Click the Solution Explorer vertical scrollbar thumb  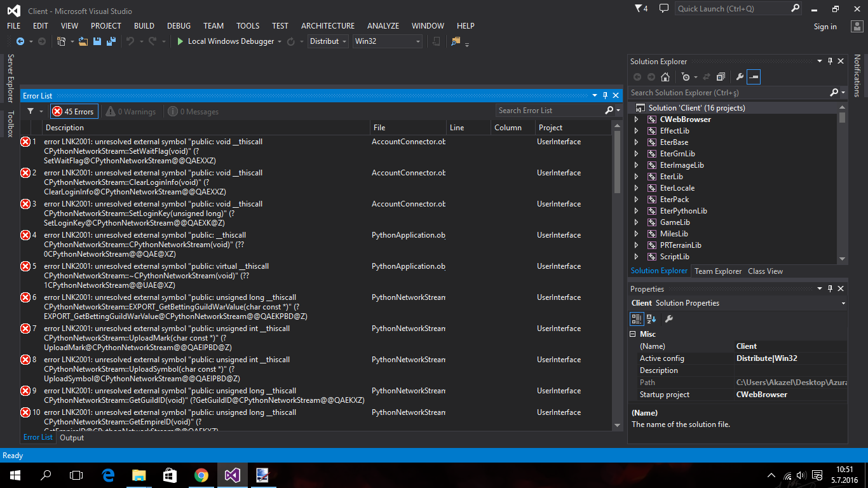point(843,118)
